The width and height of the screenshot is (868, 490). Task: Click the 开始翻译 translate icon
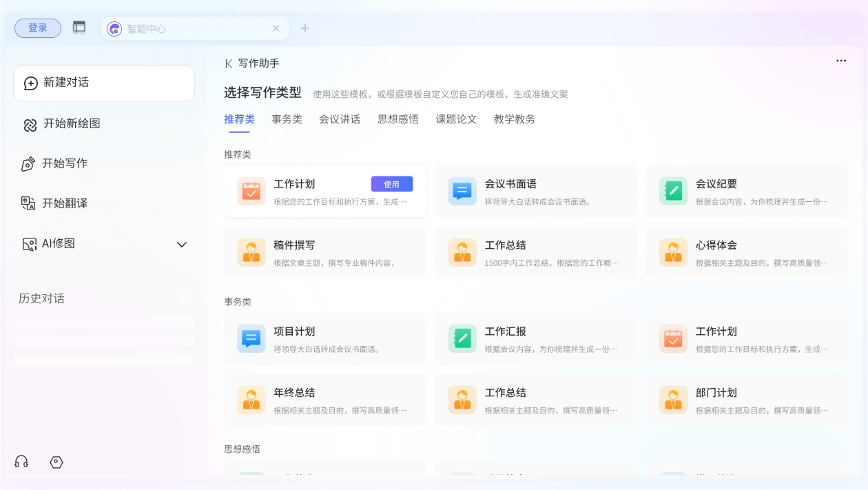coord(28,203)
